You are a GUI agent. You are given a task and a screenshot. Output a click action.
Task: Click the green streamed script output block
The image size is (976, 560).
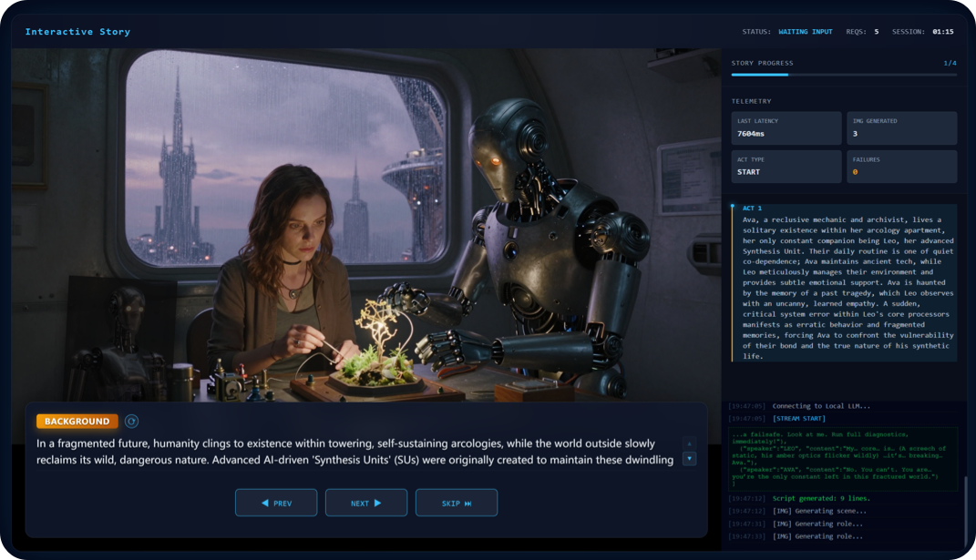843,459
